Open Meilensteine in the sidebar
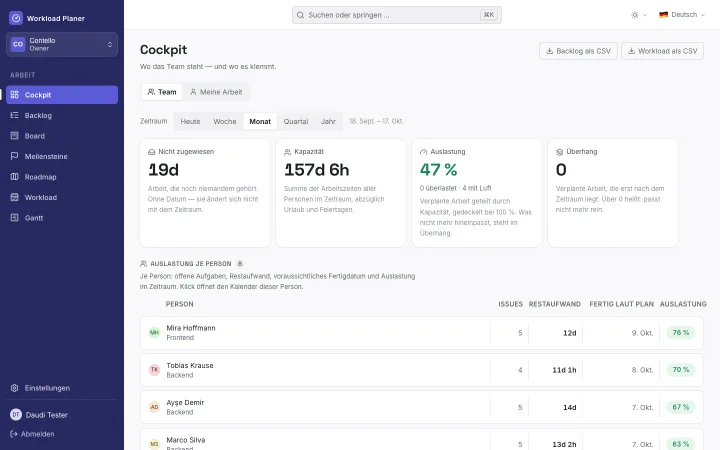The image size is (720, 450). (x=62, y=156)
